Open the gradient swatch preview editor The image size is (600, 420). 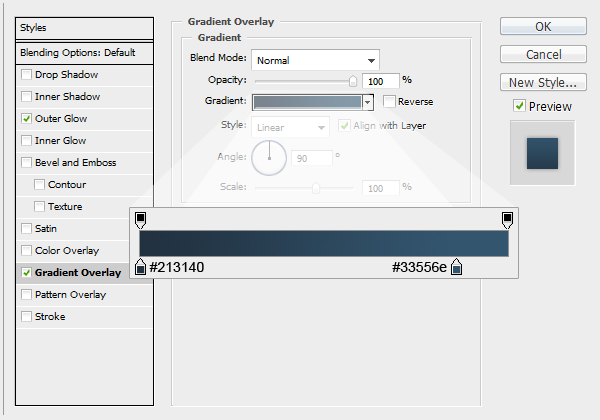(x=307, y=102)
